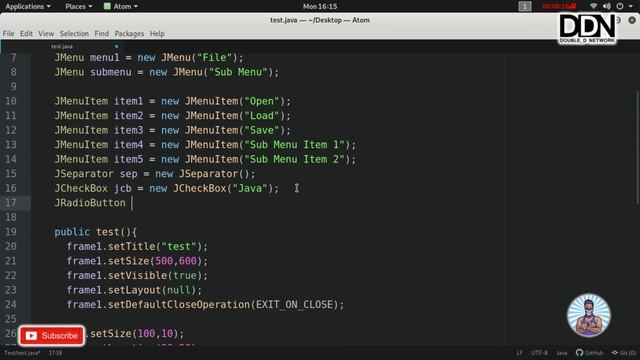The image size is (640, 360).
Task: Click the LF line ending selector
Action: tap(519, 353)
